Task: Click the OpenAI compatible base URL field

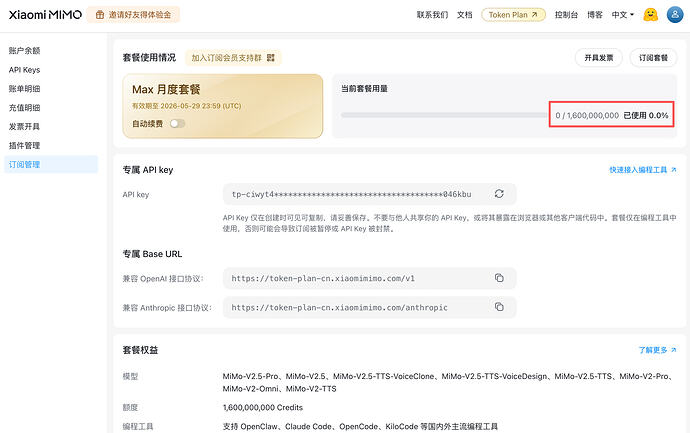Action: click(369, 278)
